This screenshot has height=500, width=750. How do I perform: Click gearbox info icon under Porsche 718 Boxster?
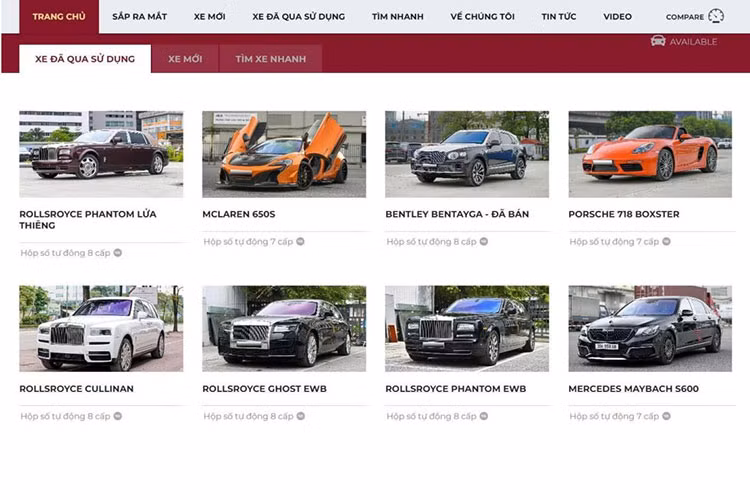[667, 242]
